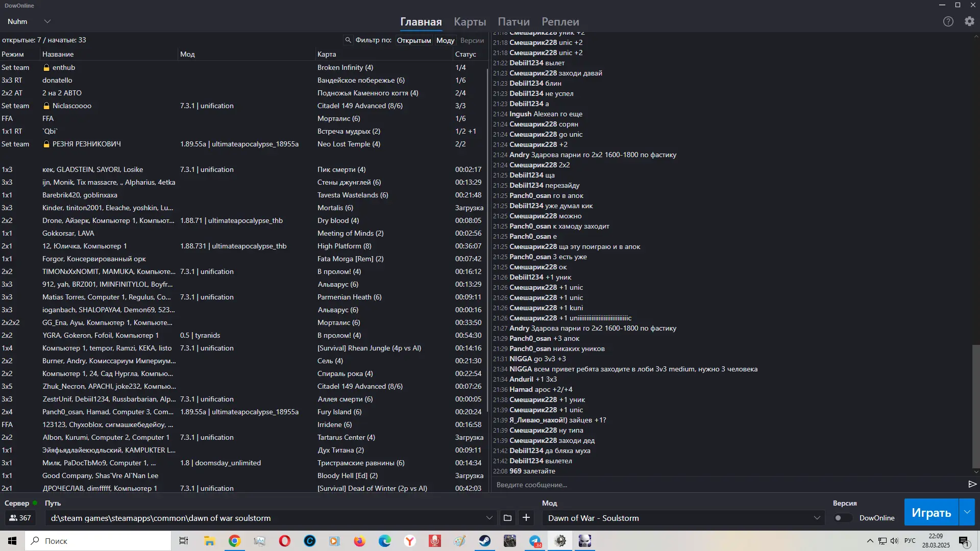Click the РУС language indicator
This screenshot has height=551, width=980.
point(910,541)
